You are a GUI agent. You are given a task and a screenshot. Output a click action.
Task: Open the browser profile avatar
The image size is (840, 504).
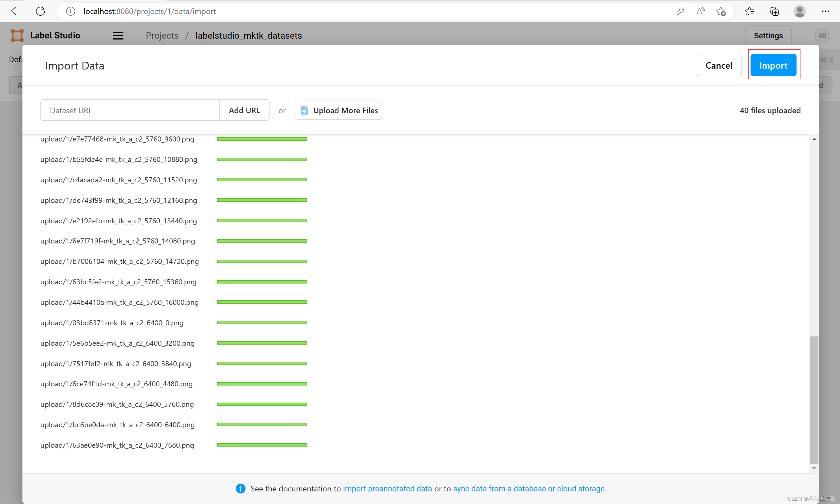800,11
